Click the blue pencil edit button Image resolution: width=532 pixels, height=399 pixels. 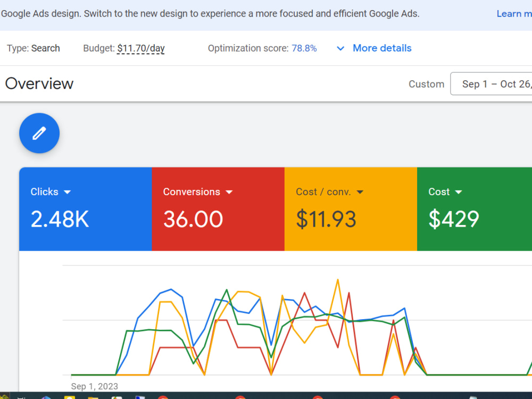click(x=39, y=133)
